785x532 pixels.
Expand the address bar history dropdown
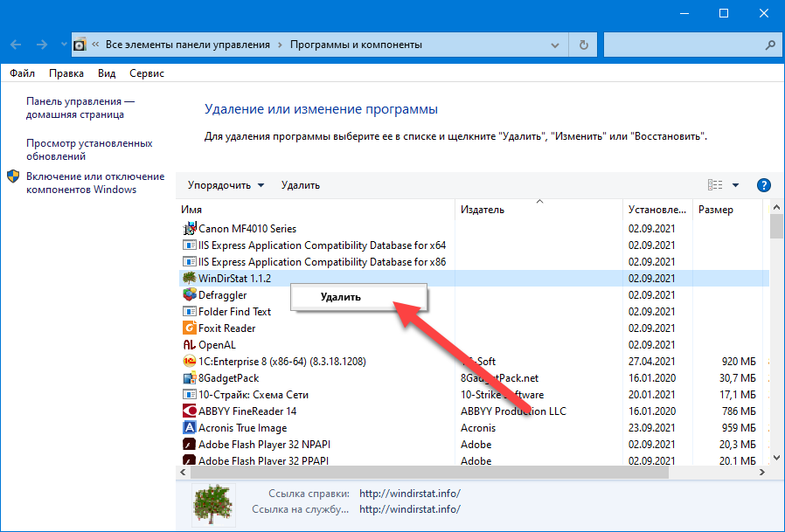555,45
